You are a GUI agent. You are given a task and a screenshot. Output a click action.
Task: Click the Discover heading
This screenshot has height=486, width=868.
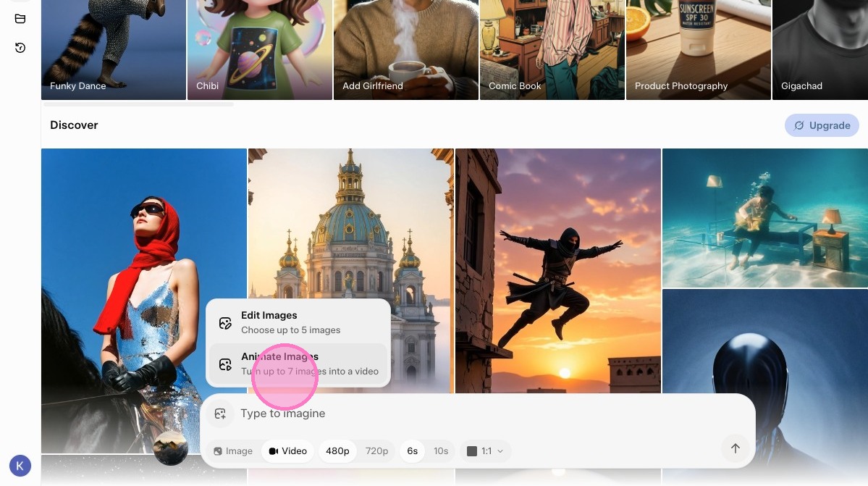click(74, 125)
